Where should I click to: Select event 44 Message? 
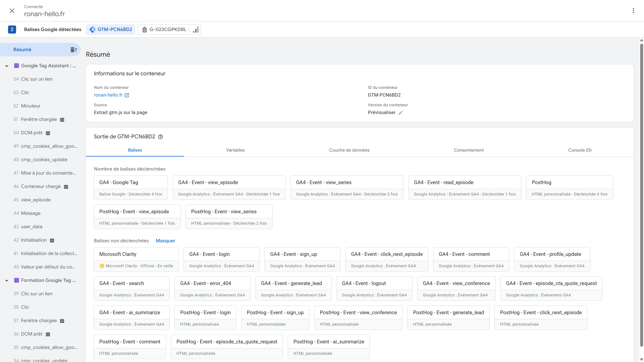click(40, 213)
